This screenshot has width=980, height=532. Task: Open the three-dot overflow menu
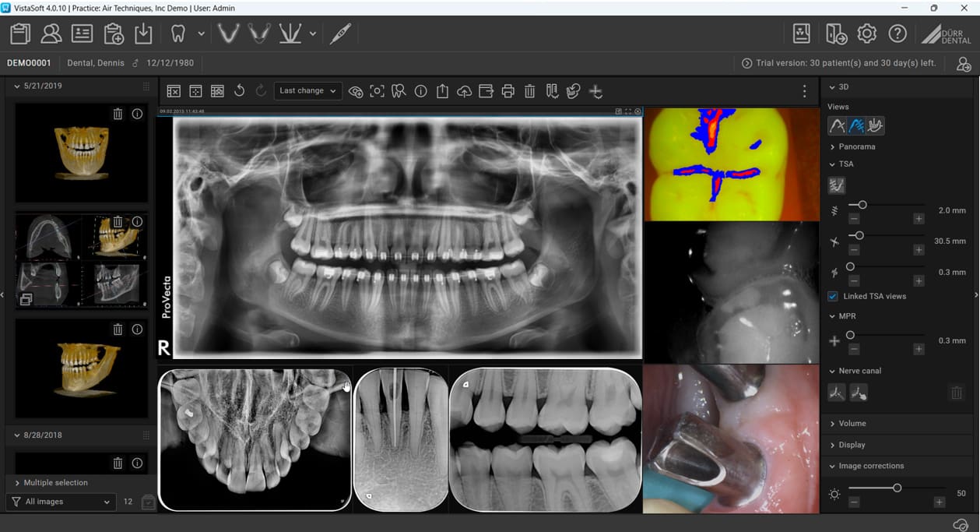804,91
